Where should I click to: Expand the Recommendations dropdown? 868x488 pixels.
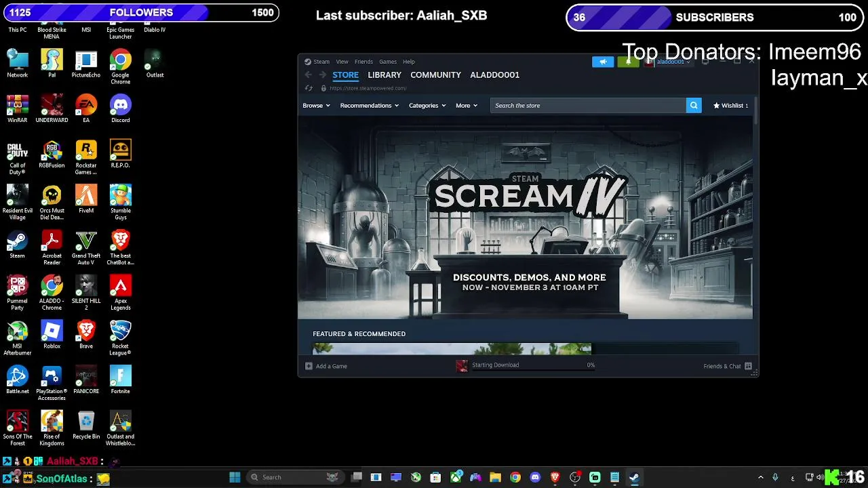point(369,106)
